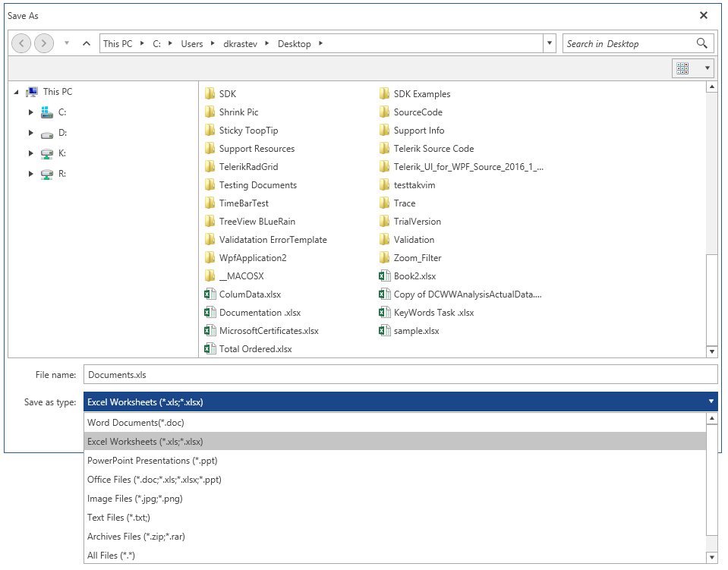Click the This PC computer icon
The image size is (728, 570).
[x=32, y=91]
